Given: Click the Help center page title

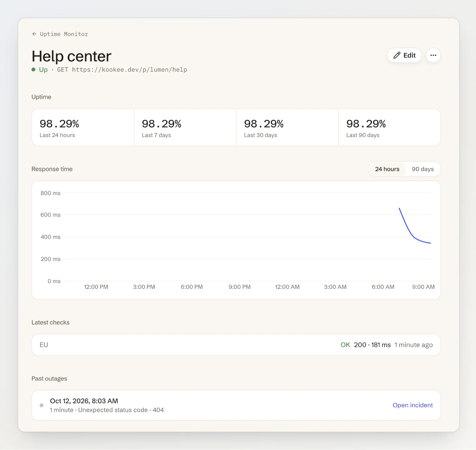Looking at the screenshot, I should pos(72,56).
